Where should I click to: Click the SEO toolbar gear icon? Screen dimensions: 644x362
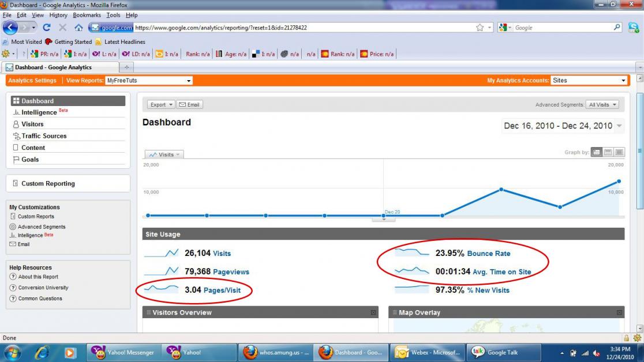click(x=6, y=54)
